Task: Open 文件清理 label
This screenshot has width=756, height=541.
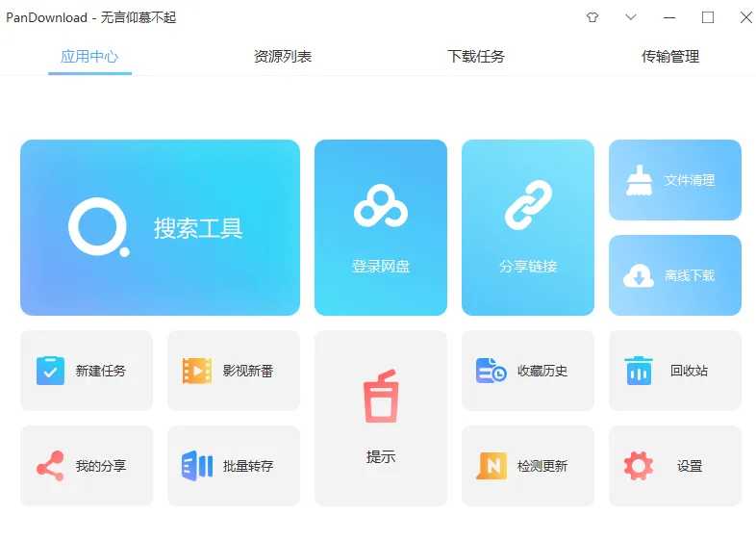Action: (x=690, y=180)
